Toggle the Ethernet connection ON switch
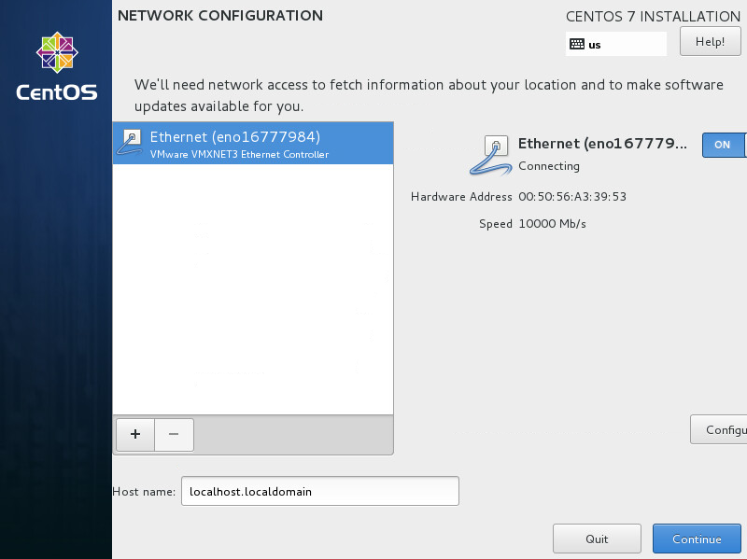747x560 pixels. pos(725,145)
